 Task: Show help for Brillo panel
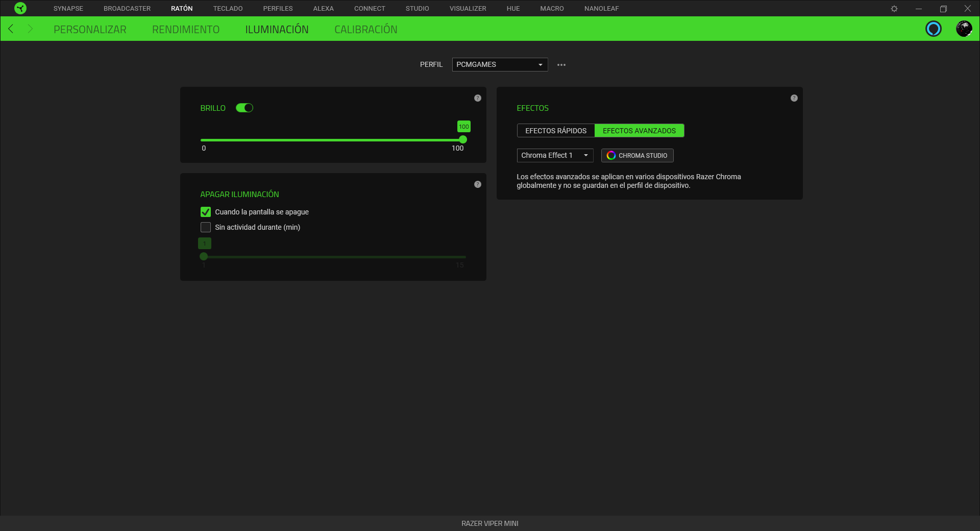pyautogui.click(x=478, y=98)
